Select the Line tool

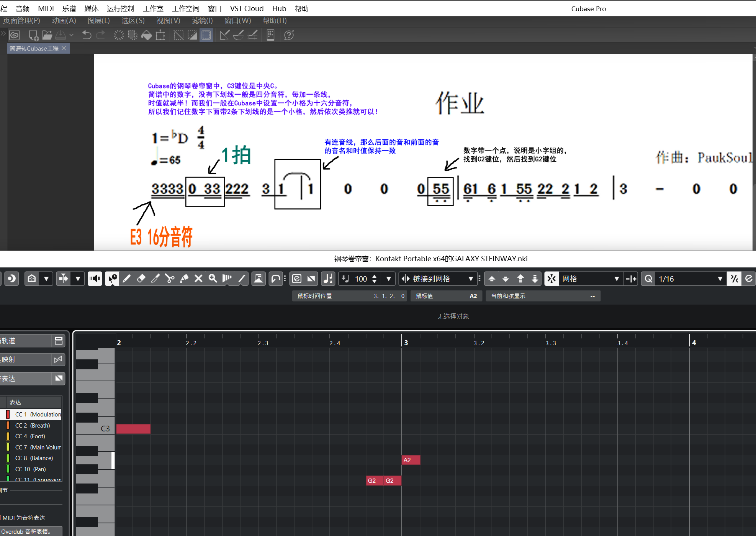tap(242, 279)
